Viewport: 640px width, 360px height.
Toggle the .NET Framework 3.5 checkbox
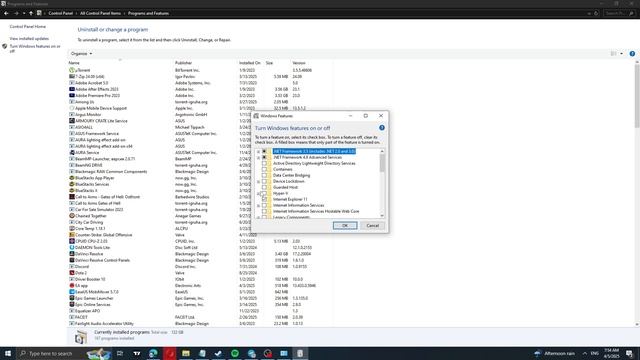pyautogui.click(x=264, y=151)
